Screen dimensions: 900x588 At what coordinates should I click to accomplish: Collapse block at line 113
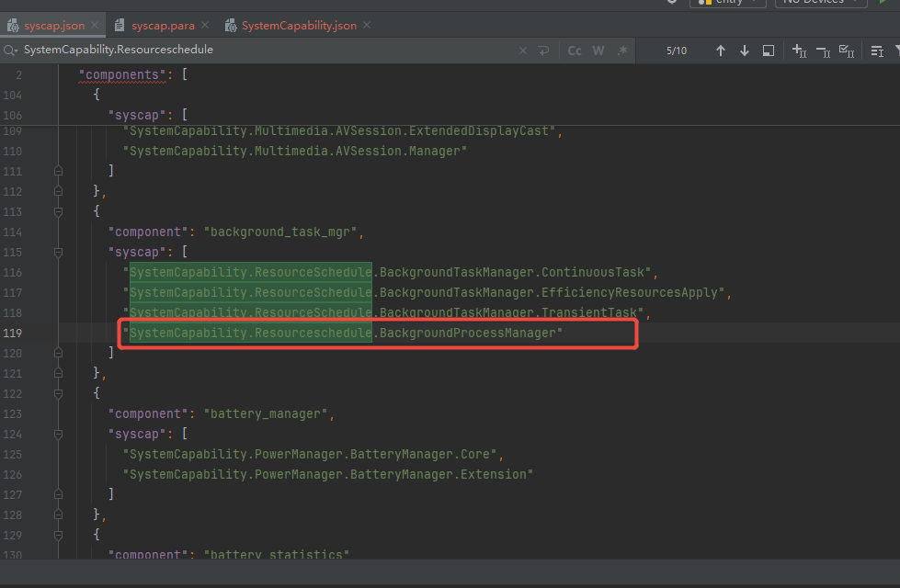coord(58,211)
